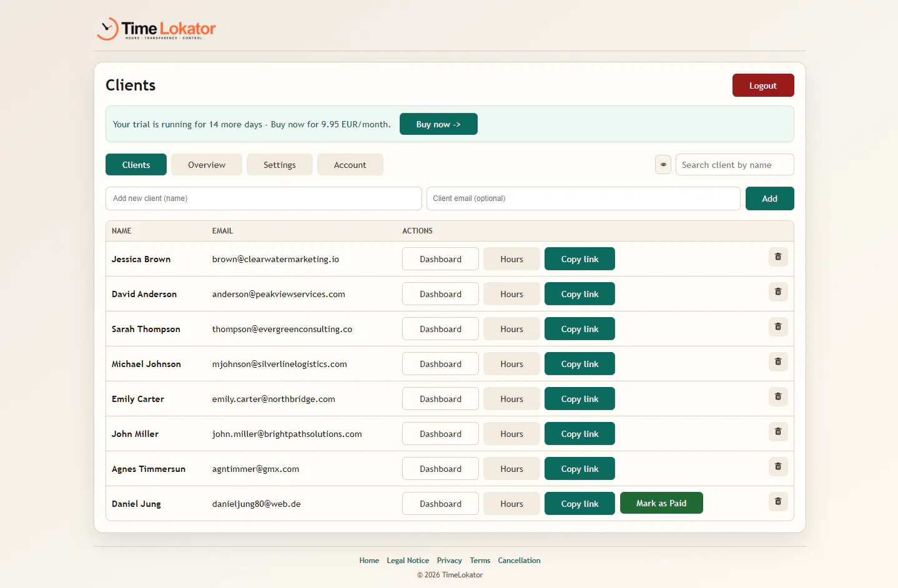898x588 pixels.
Task: Mark Daniel Jung as Paid
Action: point(661,503)
